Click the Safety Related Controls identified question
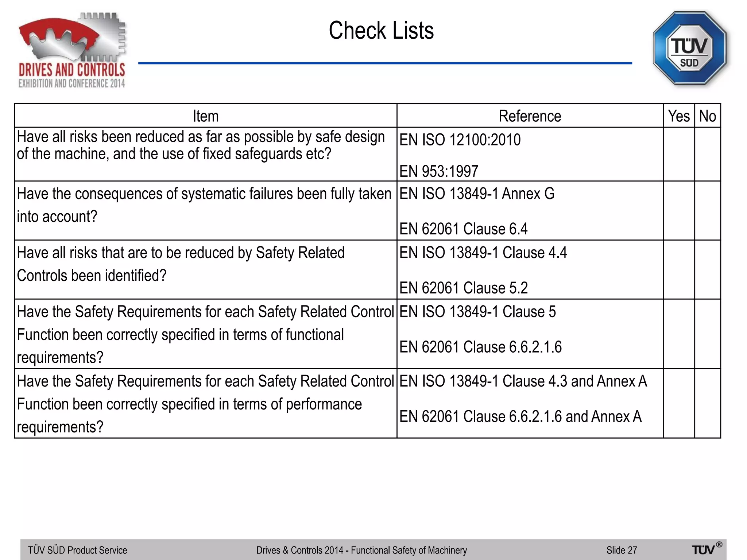Viewport: 747px width, 560px height. 181,264
